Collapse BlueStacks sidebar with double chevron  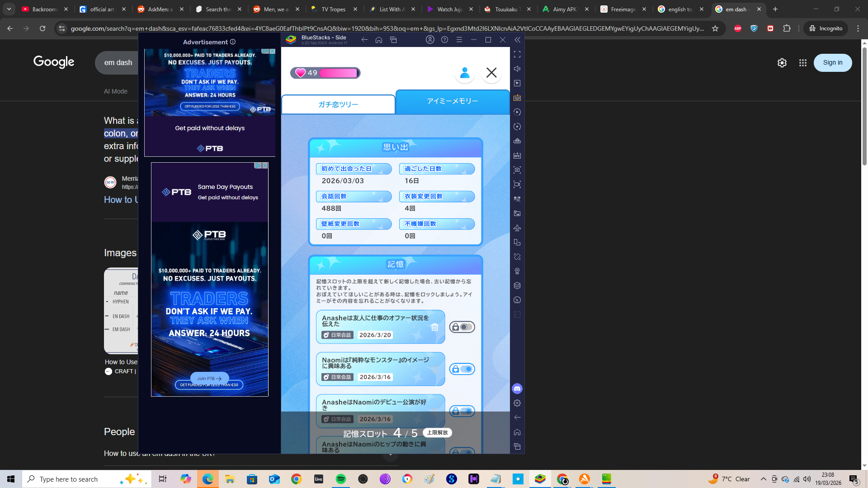pyautogui.click(x=517, y=40)
